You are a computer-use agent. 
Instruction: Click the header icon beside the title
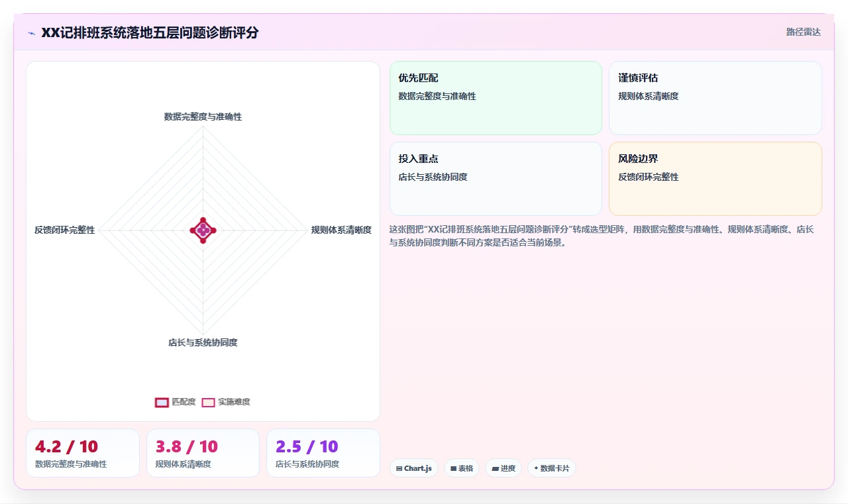click(x=32, y=32)
